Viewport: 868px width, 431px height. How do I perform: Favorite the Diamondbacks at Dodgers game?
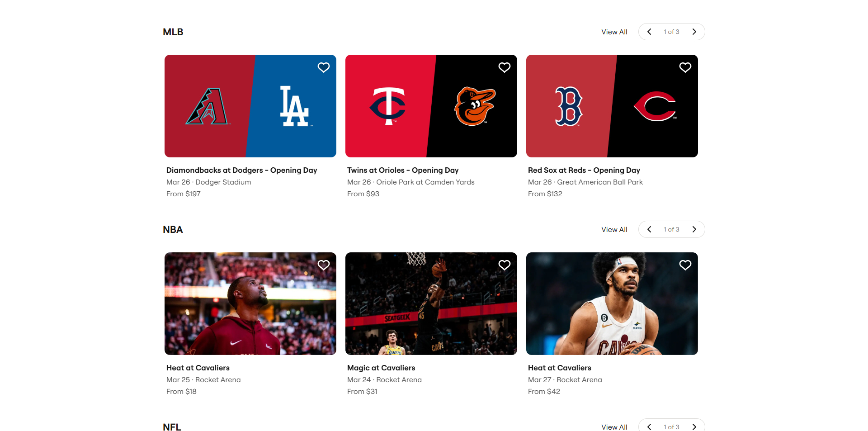coord(323,67)
